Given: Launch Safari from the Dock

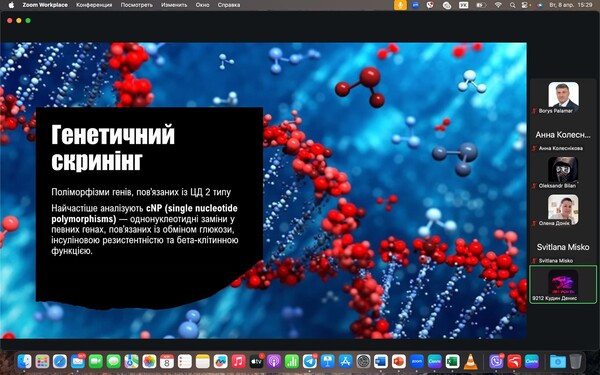Looking at the screenshot, I should pyautogui.click(x=60, y=361).
